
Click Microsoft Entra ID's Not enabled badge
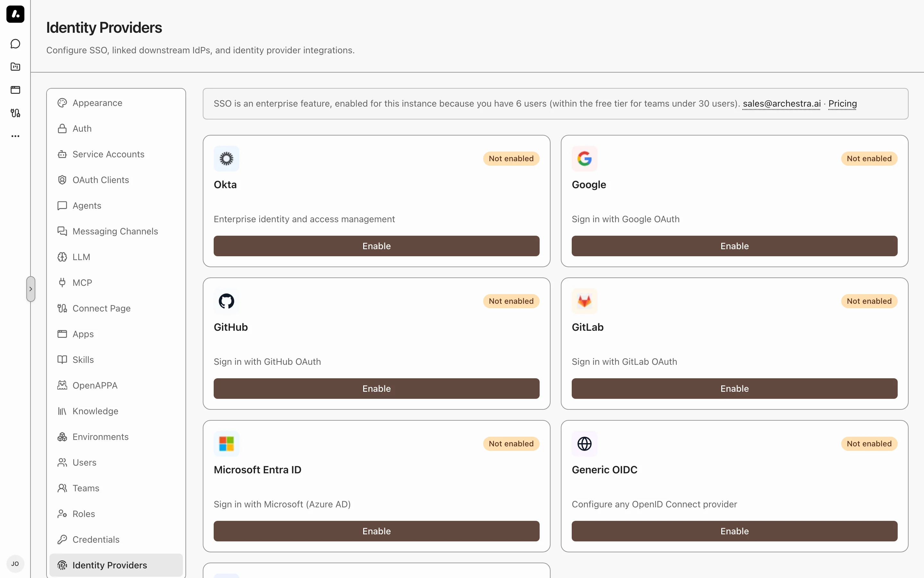click(x=511, y=444)
